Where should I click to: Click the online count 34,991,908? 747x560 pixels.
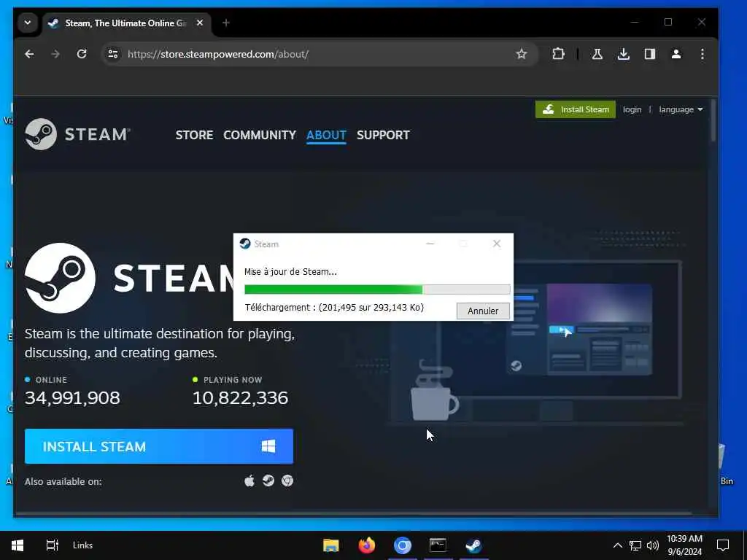72,398
